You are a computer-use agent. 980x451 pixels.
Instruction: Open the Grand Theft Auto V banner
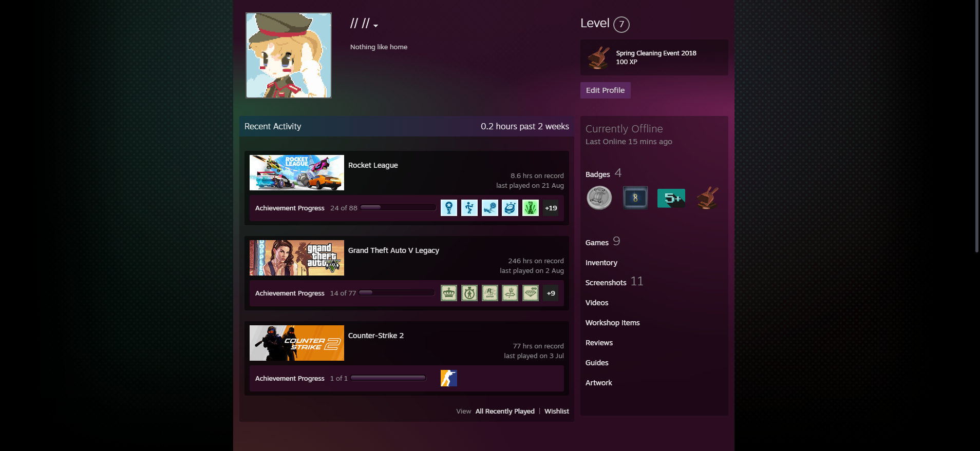coord(297,258)
